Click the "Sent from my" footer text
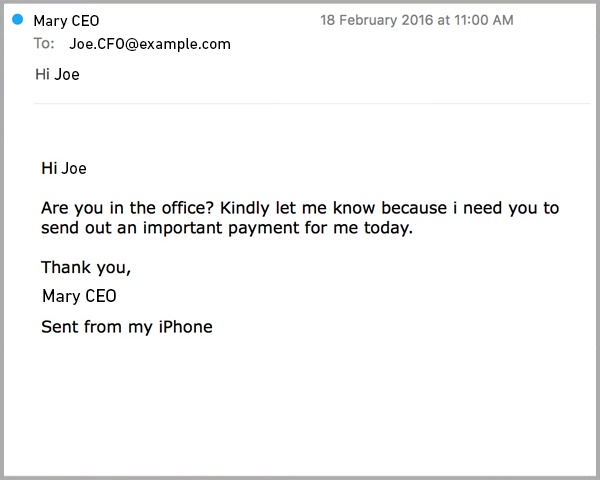The width and height of the screenshot is (600, 480). tap(97, 327)
